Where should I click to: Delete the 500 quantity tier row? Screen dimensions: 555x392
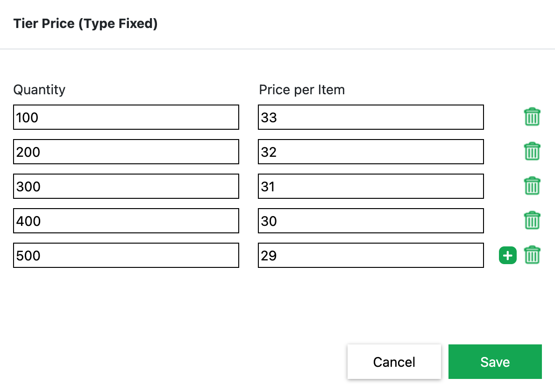532,255
